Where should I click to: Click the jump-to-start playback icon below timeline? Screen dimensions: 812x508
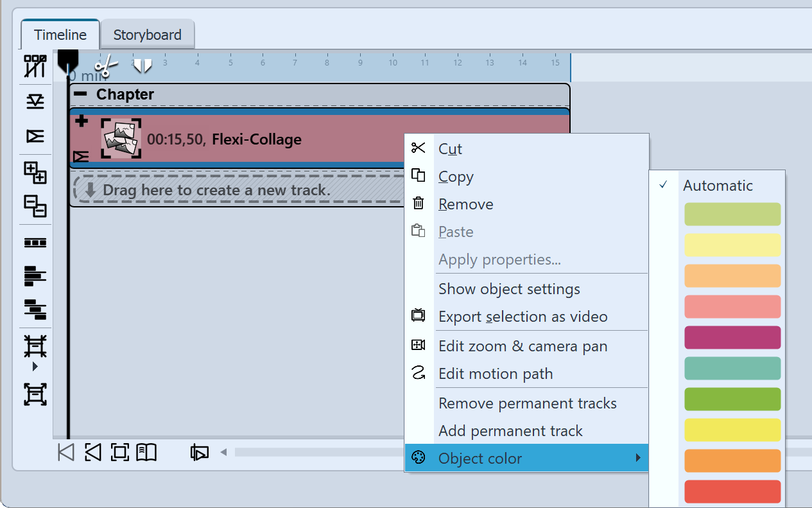[65, 451]
